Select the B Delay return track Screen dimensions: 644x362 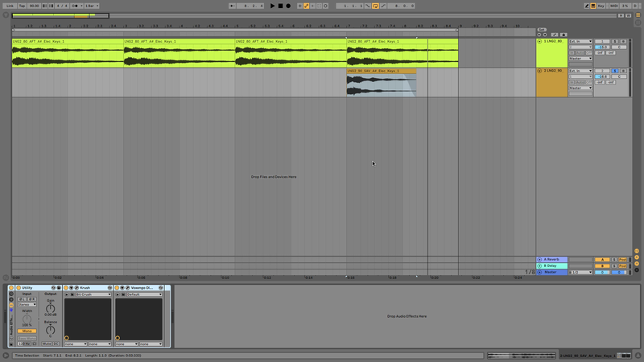[x=551, y=265]
